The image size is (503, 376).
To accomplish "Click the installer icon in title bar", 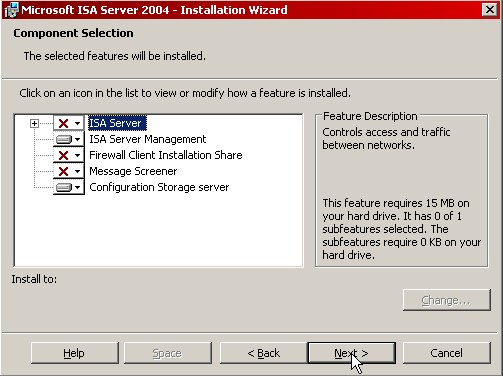I will click(x=12, y=10).
